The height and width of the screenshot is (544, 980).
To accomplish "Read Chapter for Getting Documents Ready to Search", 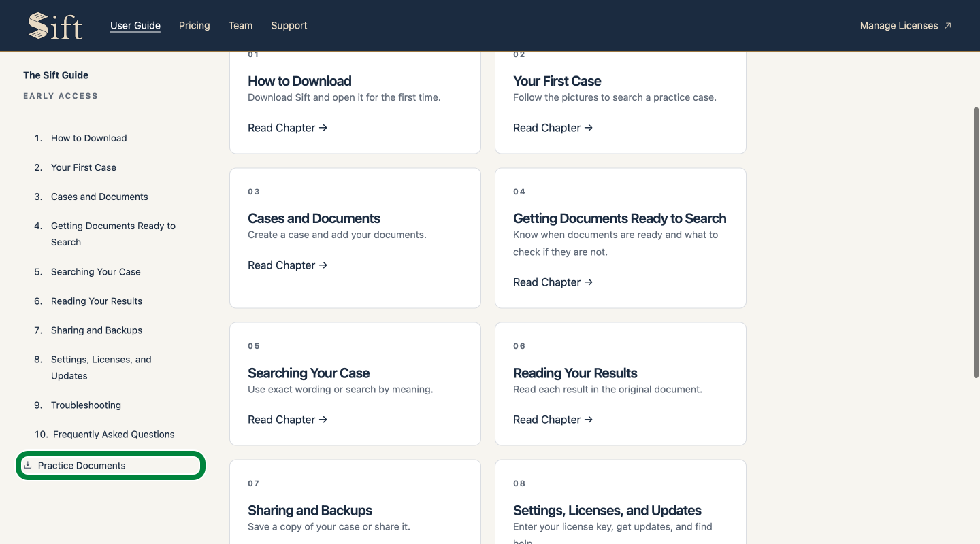I will coord(553,282).
